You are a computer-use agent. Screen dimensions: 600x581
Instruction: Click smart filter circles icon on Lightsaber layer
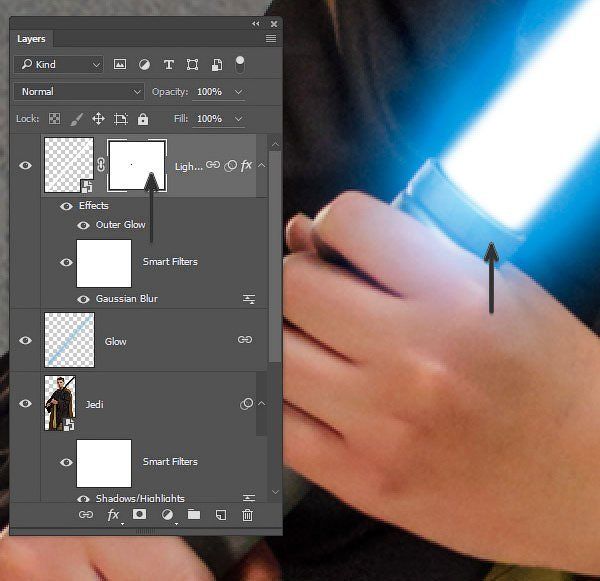point(231,166)
